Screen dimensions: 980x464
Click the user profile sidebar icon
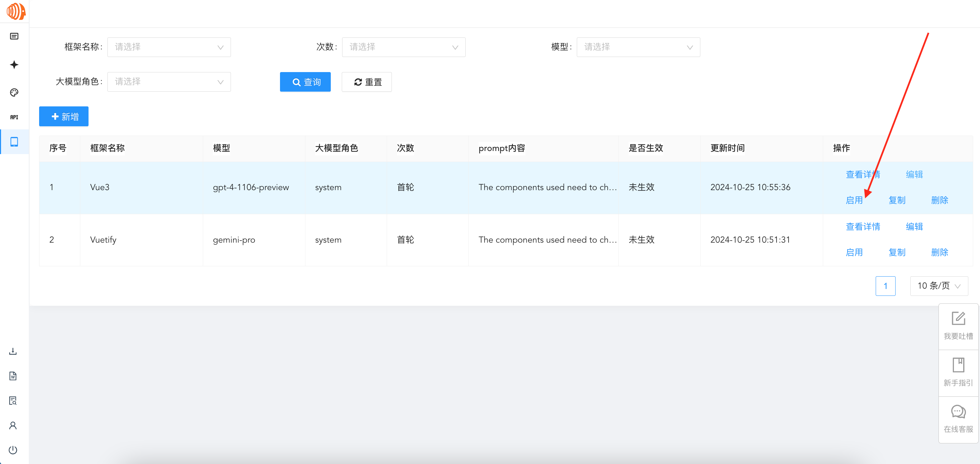point(13,425)
